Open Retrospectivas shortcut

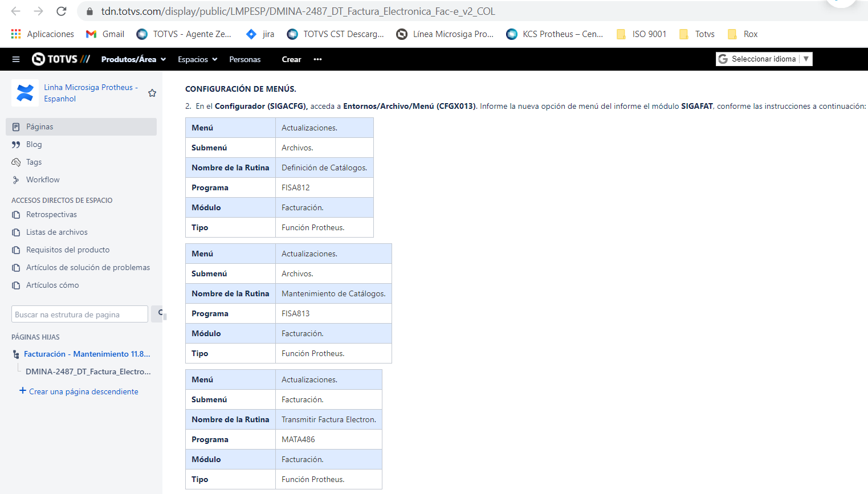point(51,214)
